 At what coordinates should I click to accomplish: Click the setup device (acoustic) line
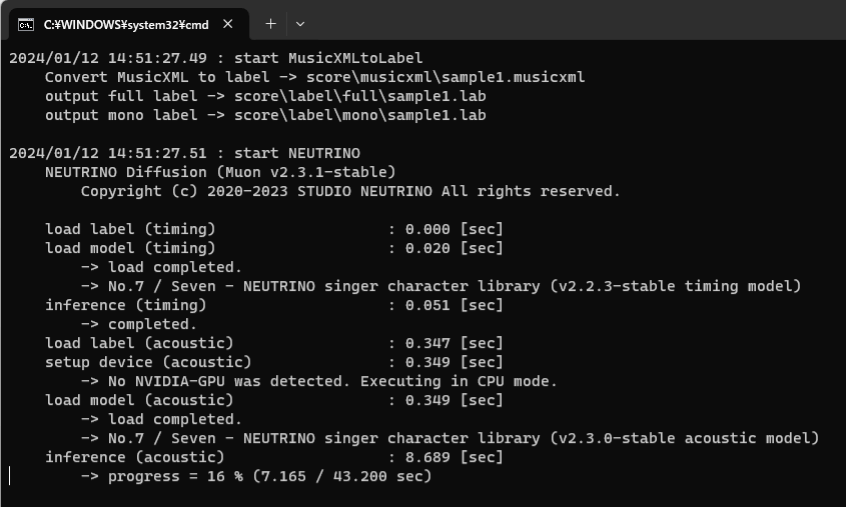point(274,362)
